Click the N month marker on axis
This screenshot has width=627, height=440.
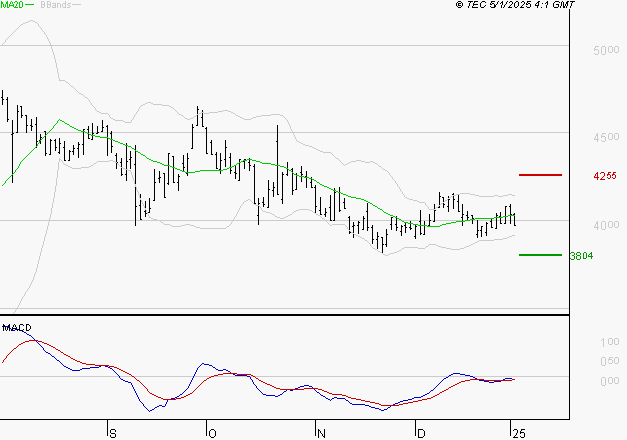pos(321,434)
